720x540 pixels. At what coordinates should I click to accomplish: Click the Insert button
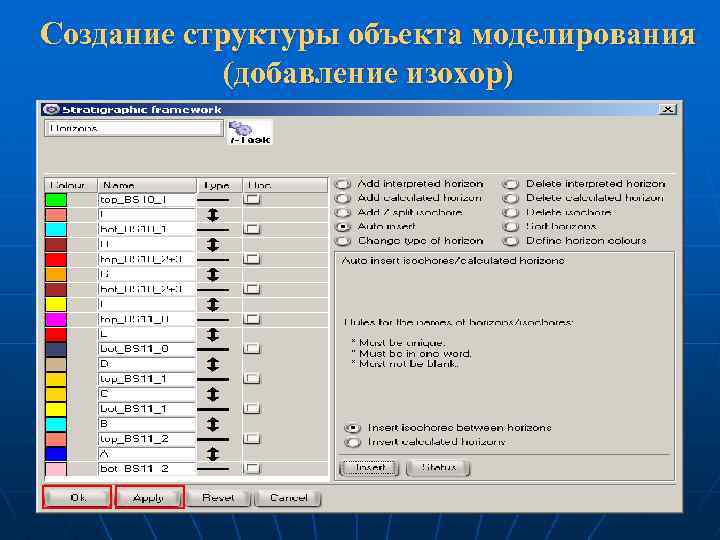point(369,468)
